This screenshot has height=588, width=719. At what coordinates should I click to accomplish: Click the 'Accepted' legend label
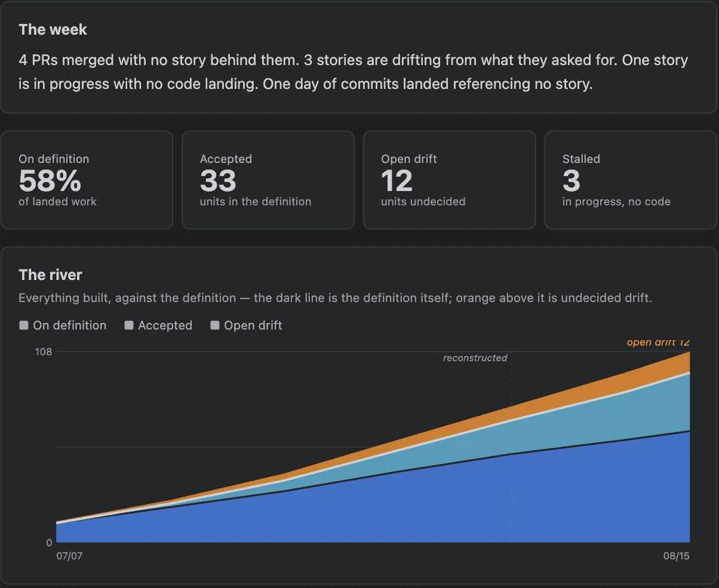click(165, 325)
